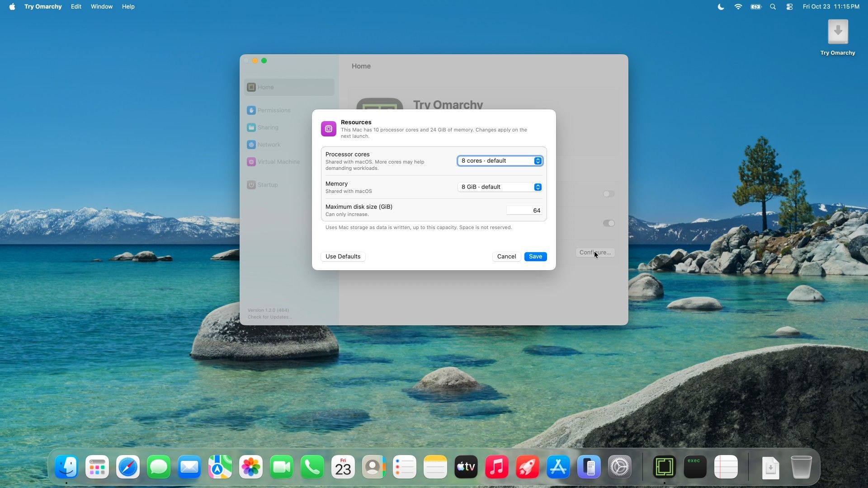Click Check for Updates link

[270, 317]
